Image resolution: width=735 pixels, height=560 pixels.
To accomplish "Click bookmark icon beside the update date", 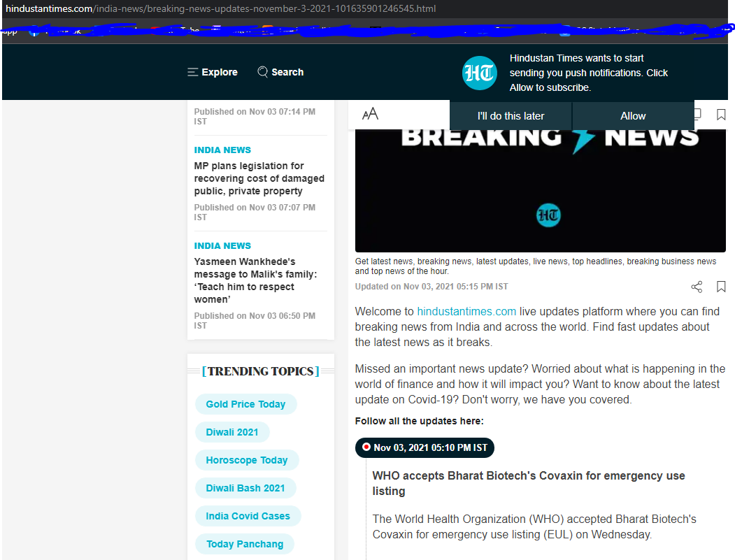I will coord(721,287).
